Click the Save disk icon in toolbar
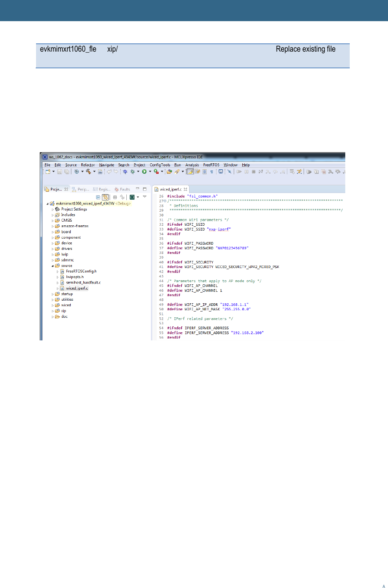This screenshot has width=388, height=588. point(59,171)
